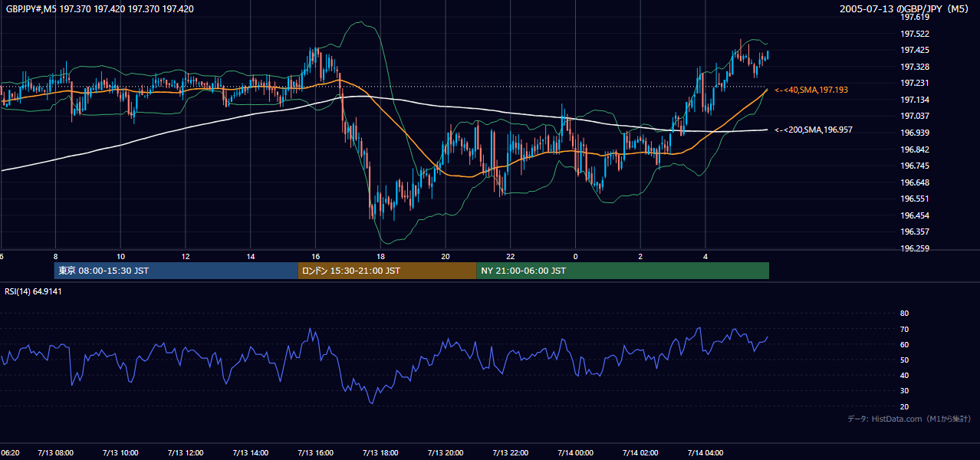Screen dimensions: 980x460
Task: Click RSI scale value 50
Action: pyautogui.click(x=904, y=360)
